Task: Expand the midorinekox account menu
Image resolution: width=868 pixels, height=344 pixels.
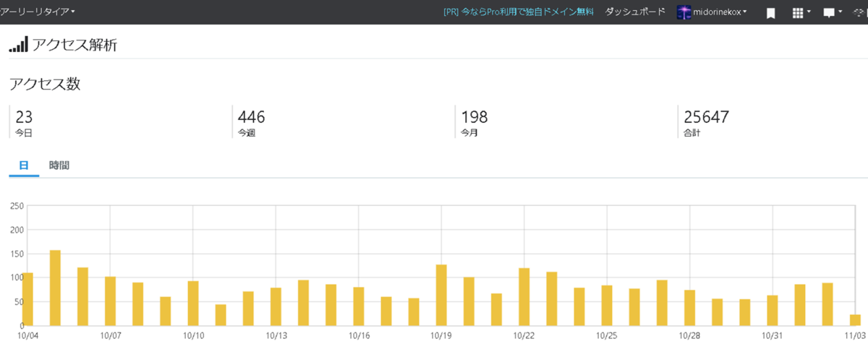Action: click(x=720, y=12)
